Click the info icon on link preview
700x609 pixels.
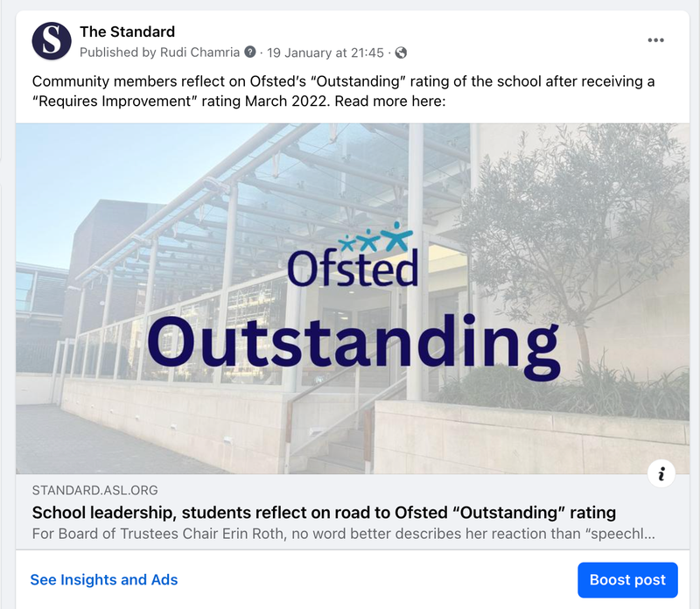click(661, 474)
